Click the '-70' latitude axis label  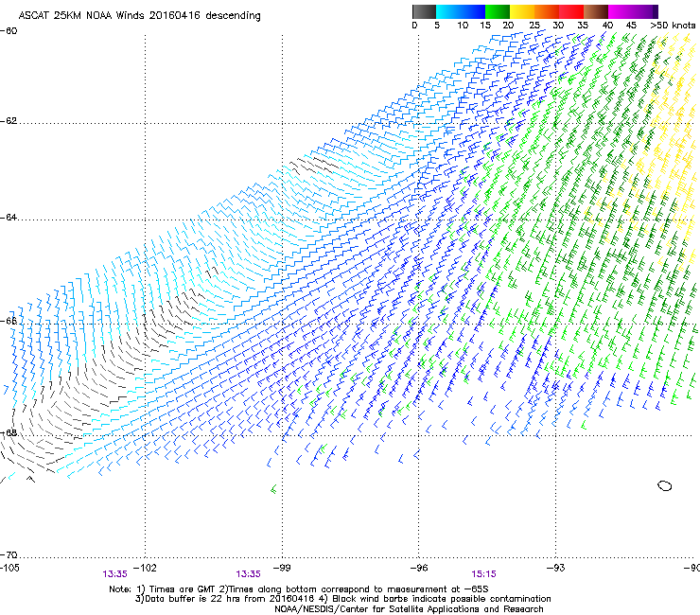[9, 555]
